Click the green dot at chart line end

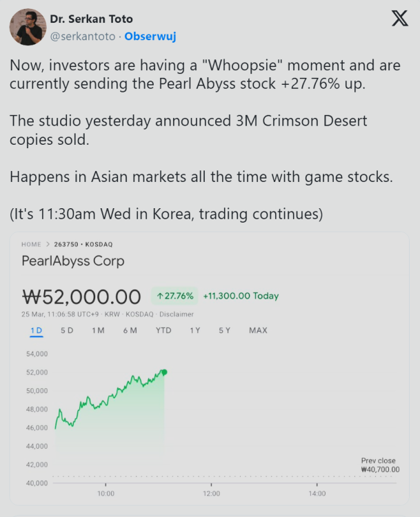(x=164, y=372)
